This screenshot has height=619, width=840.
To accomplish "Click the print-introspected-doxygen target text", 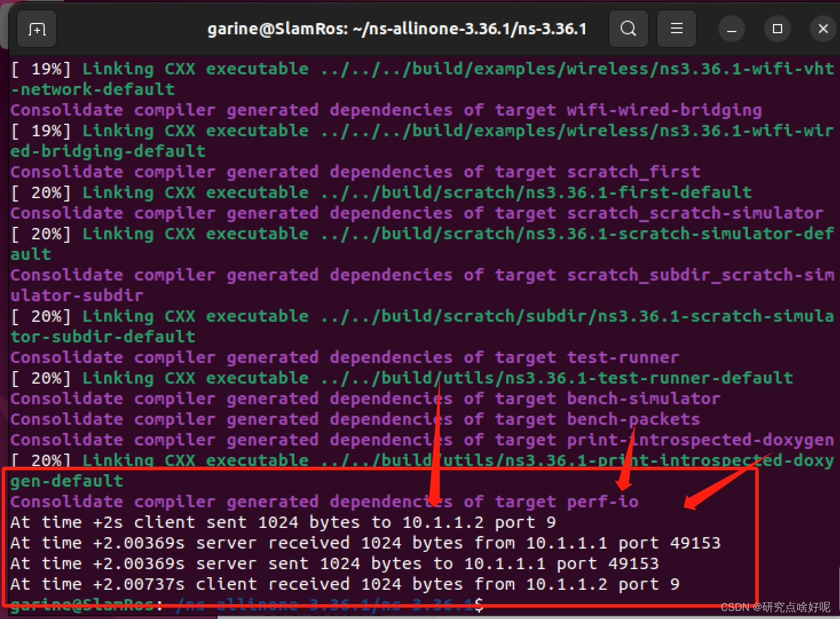I will coord(700,439).
